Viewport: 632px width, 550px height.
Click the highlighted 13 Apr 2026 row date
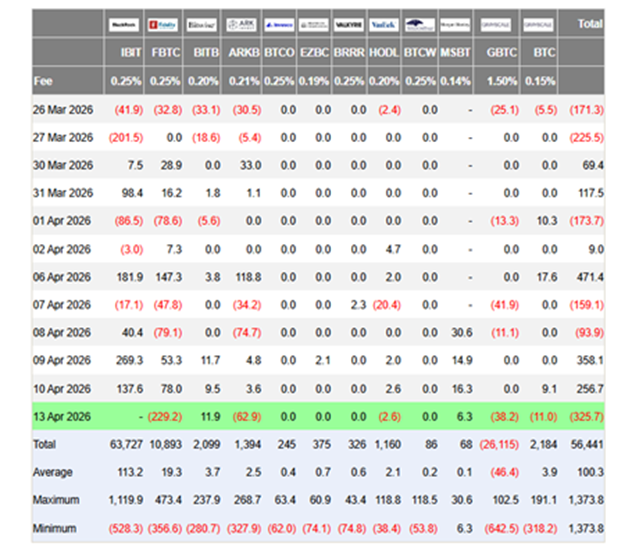pyautogui.click(x=62, y=417)
